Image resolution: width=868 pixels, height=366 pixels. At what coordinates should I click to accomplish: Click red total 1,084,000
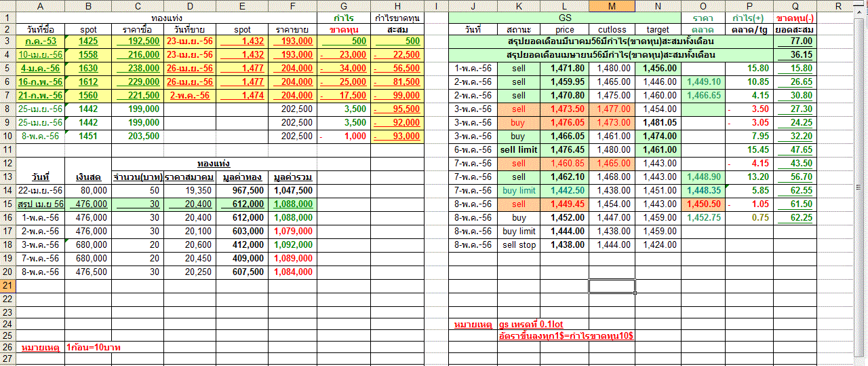[292, 272]
